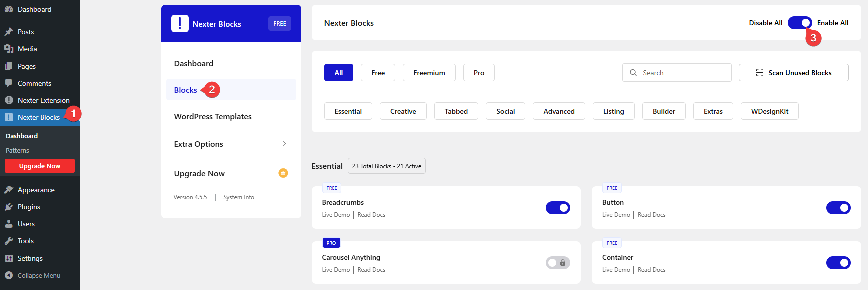This screenshot has width=868, height=290.
Task: Open Carousel Anything Live Demo link
Action: pyautogui.click(x=336, y=270)
